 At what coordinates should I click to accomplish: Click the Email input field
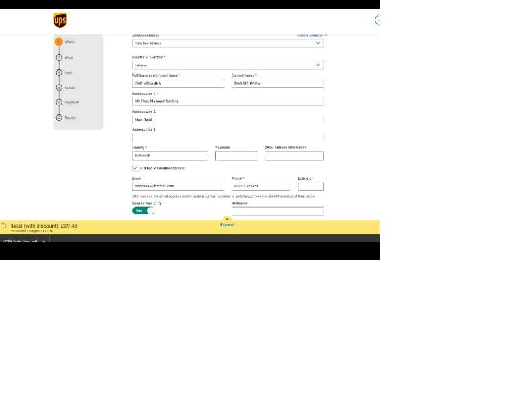coord(177,186)
